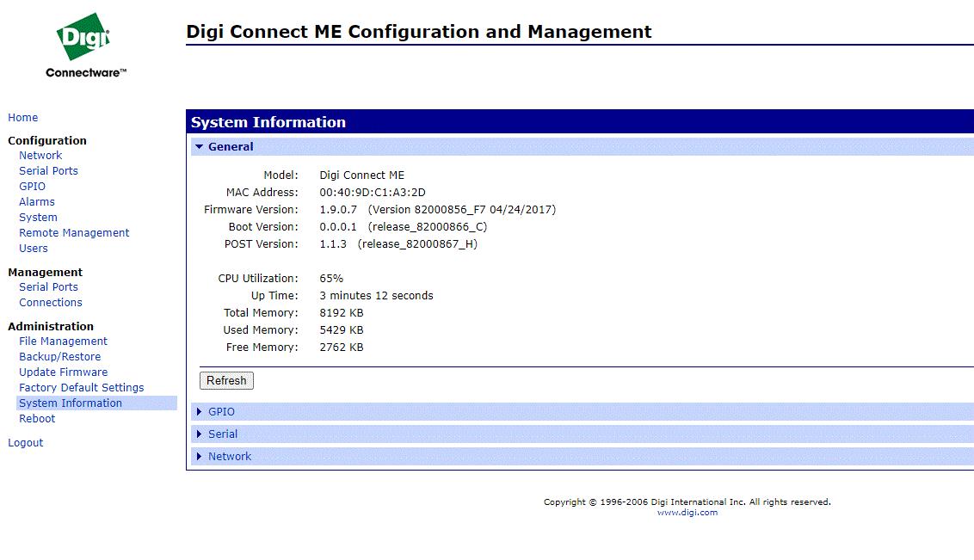Open the Users configuration page
Screen dimensions: 974x560
[x=33, y=249]
